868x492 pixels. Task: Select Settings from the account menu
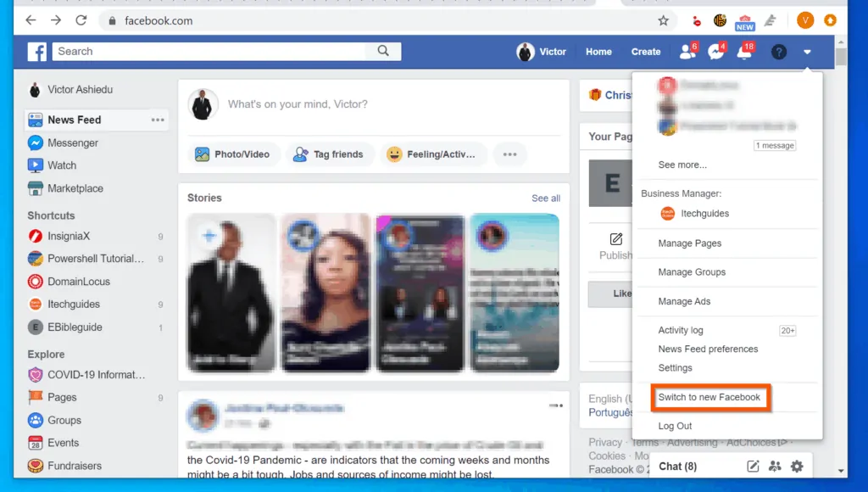coord(675,367)
